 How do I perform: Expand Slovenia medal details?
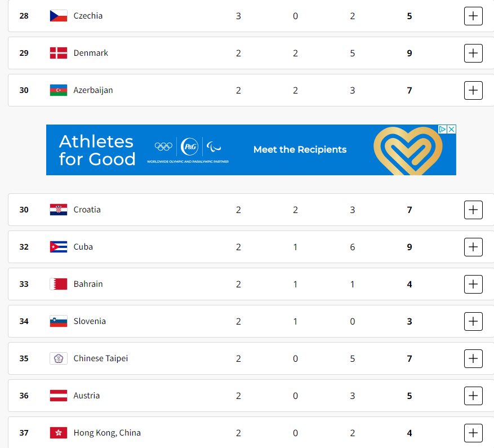point(473,321)
